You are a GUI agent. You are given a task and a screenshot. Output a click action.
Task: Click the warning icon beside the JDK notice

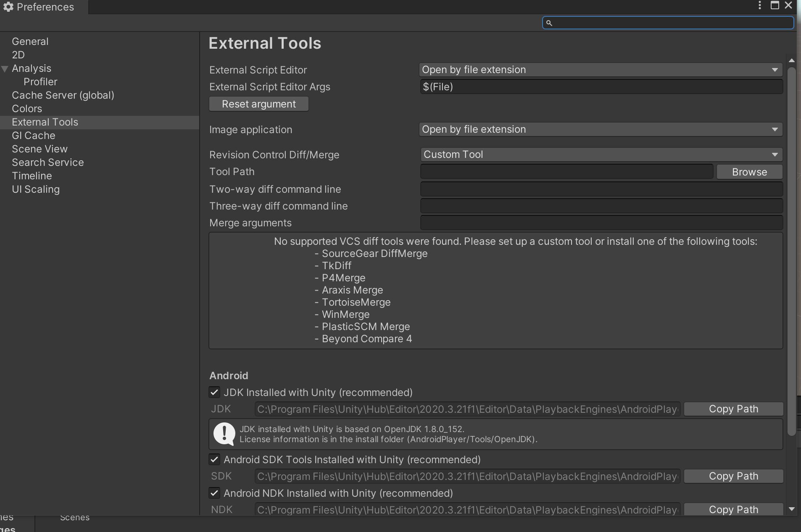pos(224,434)
